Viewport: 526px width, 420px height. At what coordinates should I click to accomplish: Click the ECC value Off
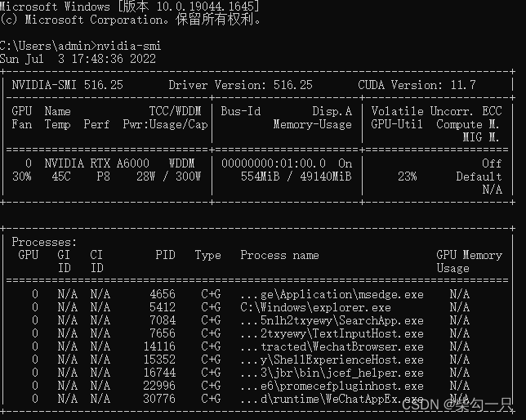click(492, 163)
